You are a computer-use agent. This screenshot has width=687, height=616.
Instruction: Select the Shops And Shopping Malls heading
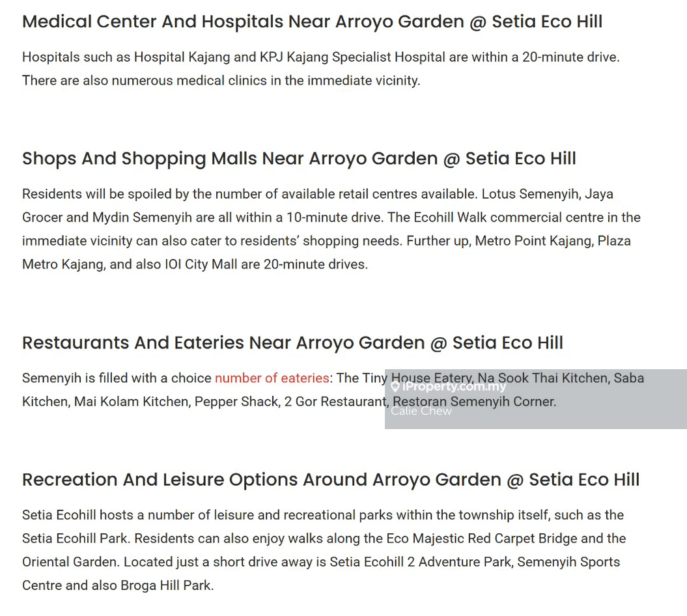coord(299,158)
